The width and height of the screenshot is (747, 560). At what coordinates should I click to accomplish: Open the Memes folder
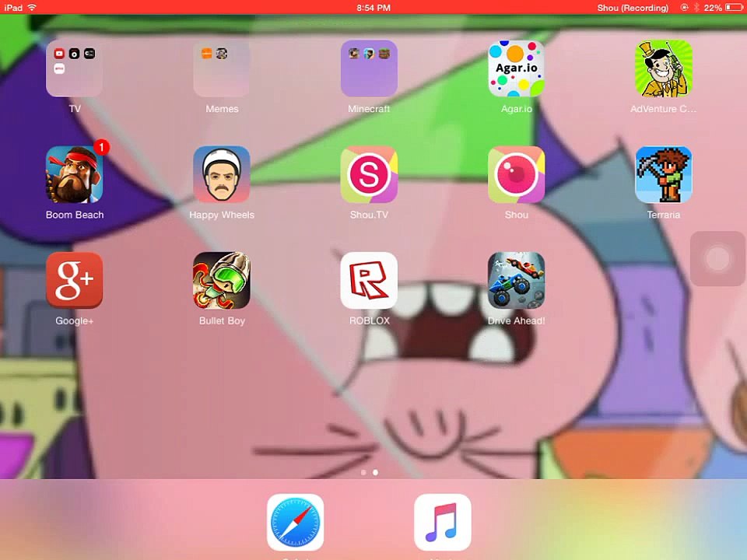coord(222,68)
